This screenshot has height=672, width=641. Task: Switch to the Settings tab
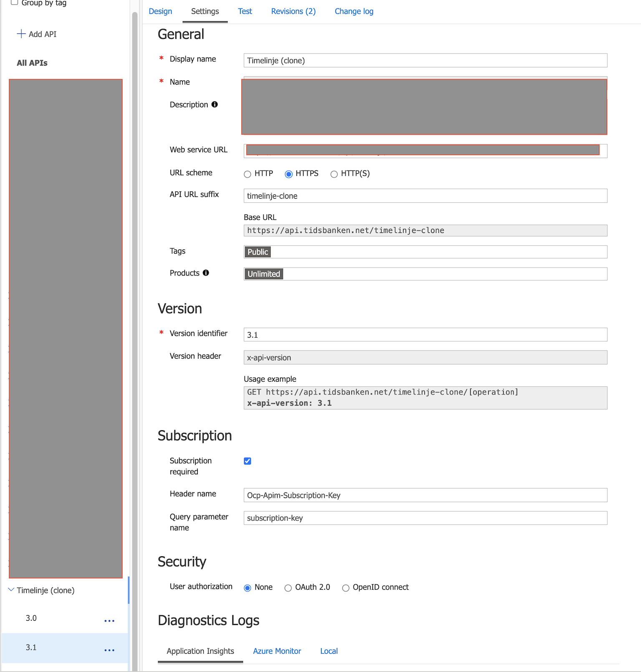pos(205,11)
